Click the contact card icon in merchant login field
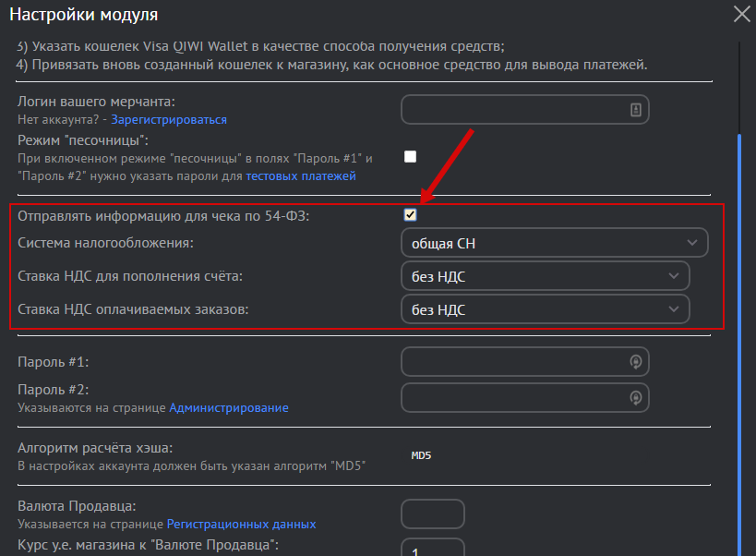 pos(635,110)
